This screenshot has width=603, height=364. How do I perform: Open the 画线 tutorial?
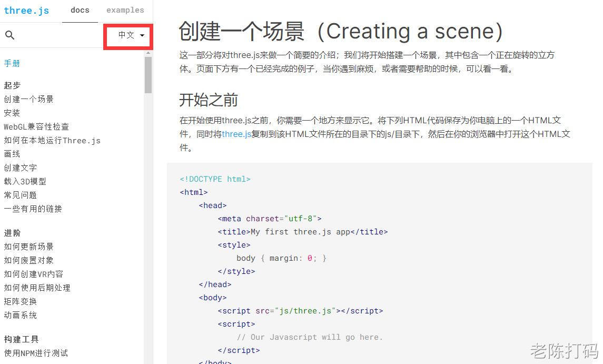tap(12, 154)
